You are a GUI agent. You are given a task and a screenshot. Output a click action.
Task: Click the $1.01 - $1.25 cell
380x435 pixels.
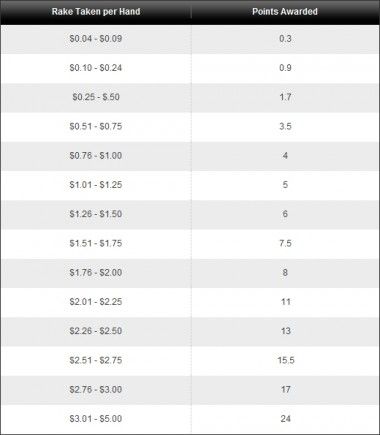96,185
